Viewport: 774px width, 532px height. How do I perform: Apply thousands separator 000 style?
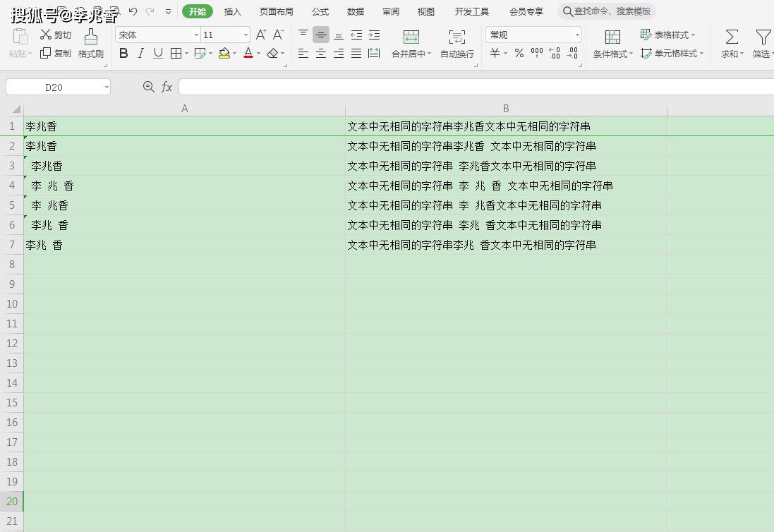tap(536, 52)
